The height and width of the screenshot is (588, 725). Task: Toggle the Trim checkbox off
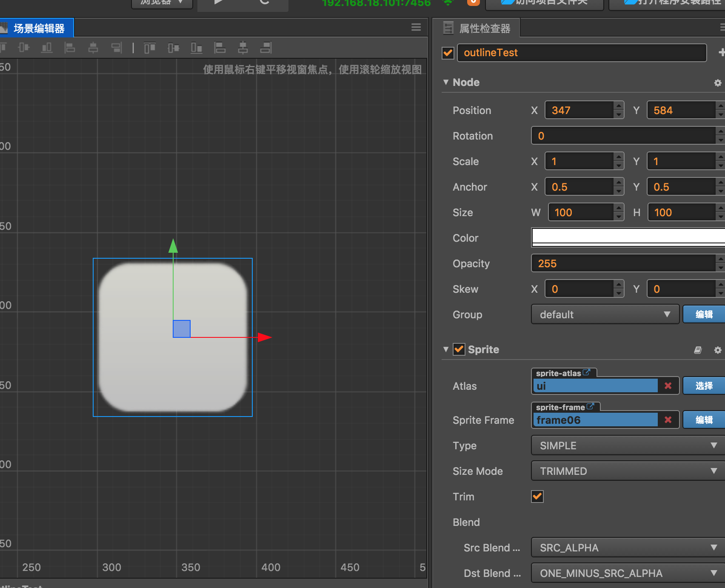click(537, 497)
